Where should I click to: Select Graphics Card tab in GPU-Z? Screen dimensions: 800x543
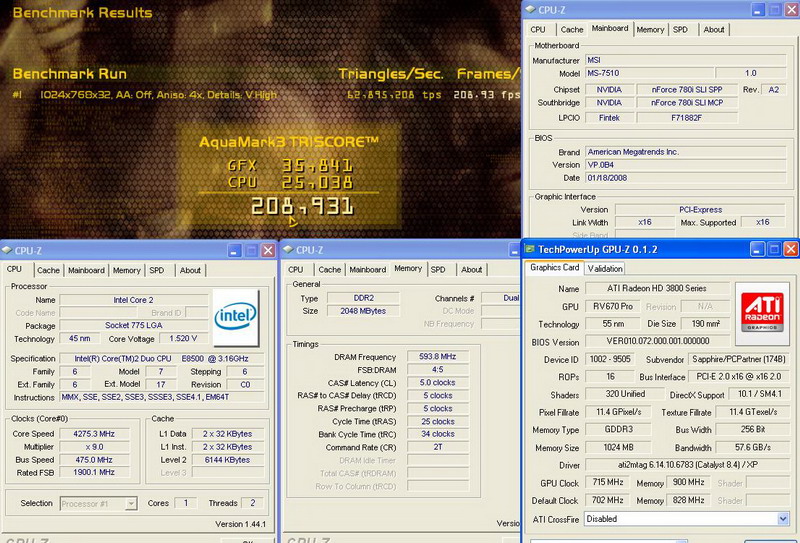coord(555,267)
